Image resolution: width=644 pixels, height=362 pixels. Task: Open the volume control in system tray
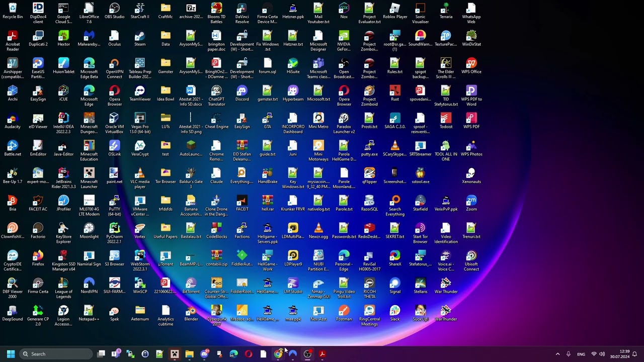pyautogui.click(x=602, y=354)
